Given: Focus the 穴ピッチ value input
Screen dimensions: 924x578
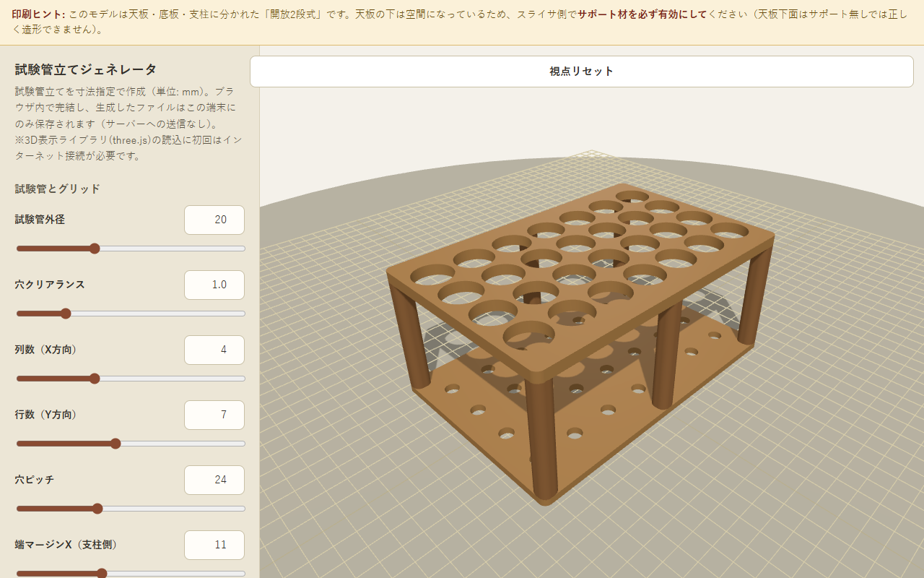Looking at the screenshot, I should pos(214,480).
